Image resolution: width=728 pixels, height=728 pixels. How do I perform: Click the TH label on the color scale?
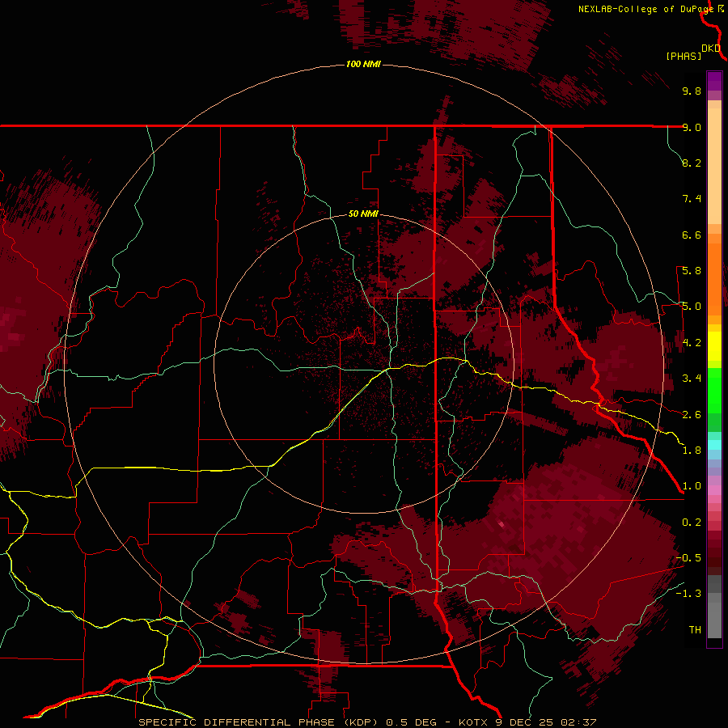(x=695, y=629)
